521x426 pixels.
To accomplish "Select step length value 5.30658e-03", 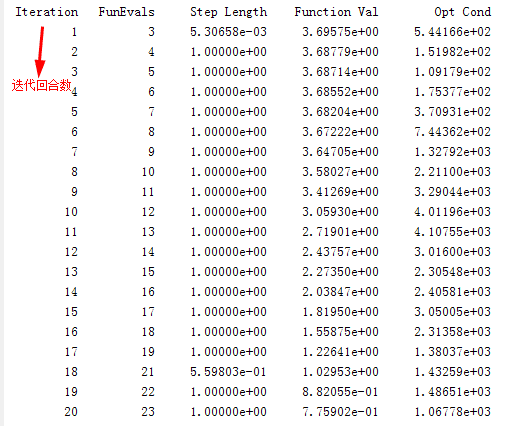I will (228, 32).
